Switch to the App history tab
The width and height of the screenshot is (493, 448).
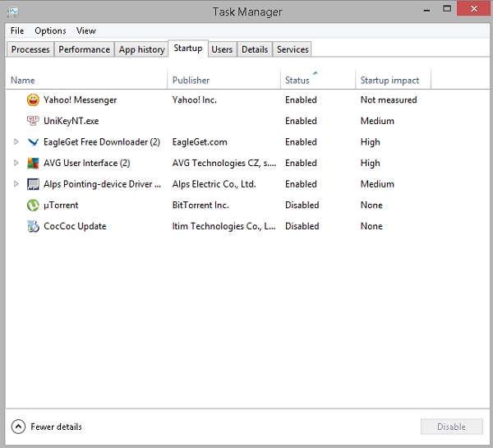141,49
